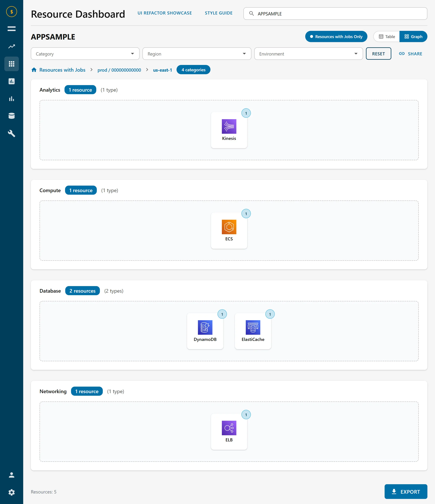The height and width of the screenshot is (504, 435).
Task: Select the DynamoDB resource icon
Action: click(205, 327)
